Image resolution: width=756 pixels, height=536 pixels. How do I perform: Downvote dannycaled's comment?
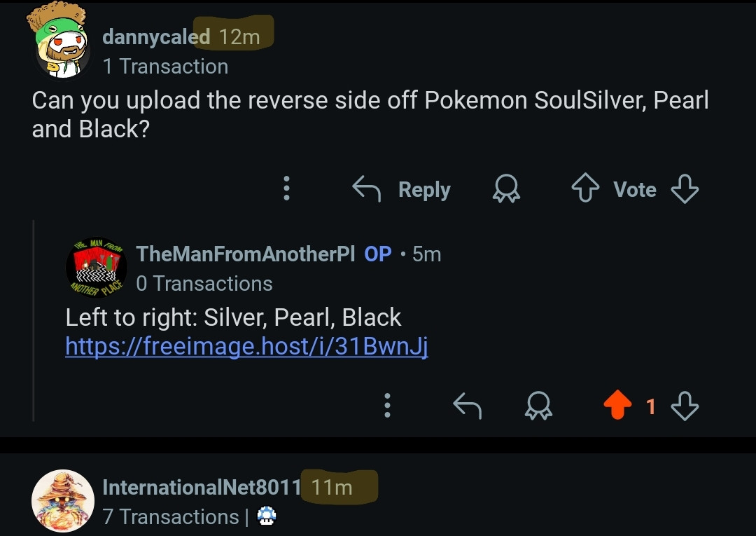(x=684, y=189)
